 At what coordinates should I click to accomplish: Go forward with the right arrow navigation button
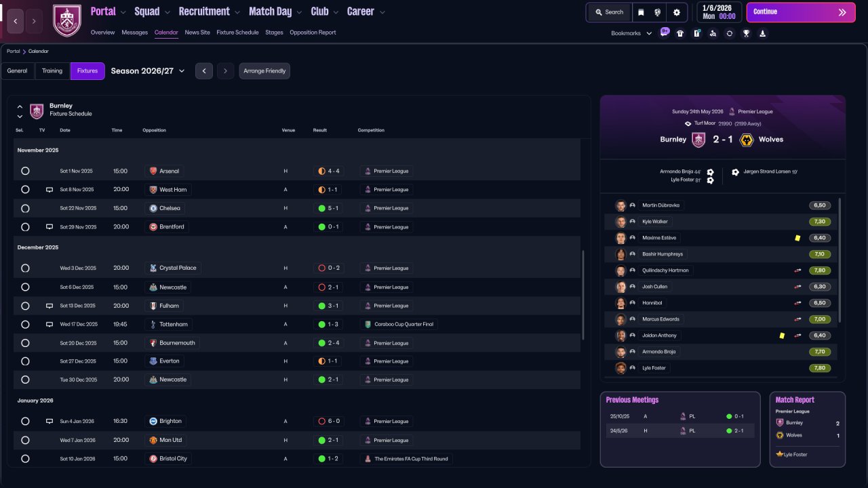(35, 21)
